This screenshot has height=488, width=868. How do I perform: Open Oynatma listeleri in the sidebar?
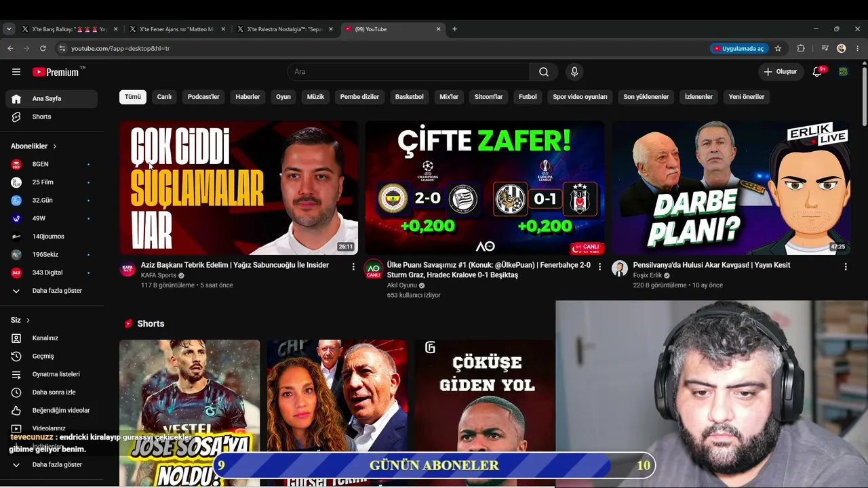tap(52, 374)
